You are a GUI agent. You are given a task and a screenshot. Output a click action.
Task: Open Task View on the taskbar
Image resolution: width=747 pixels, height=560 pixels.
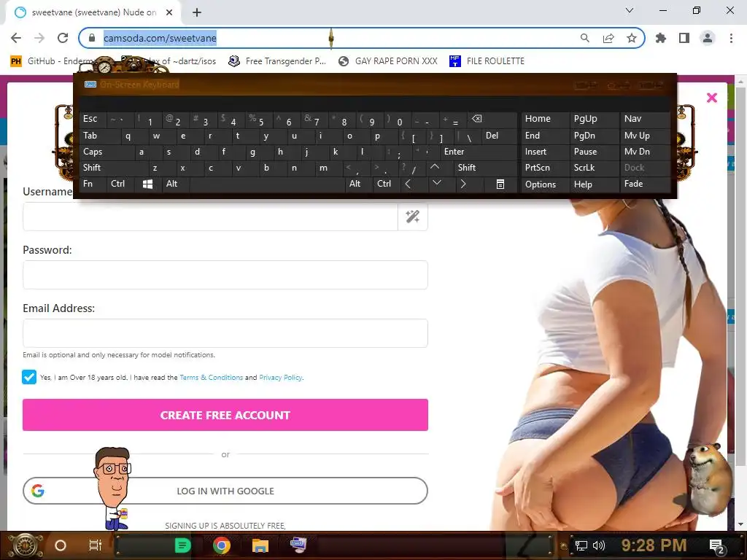point(96,545)
